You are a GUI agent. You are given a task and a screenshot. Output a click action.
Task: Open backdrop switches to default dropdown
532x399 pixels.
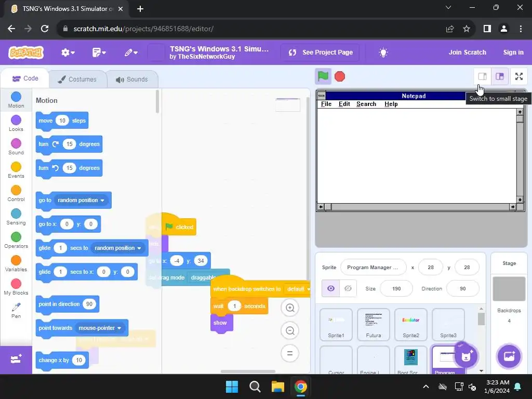pyautogui.click(x=298, y=289)
